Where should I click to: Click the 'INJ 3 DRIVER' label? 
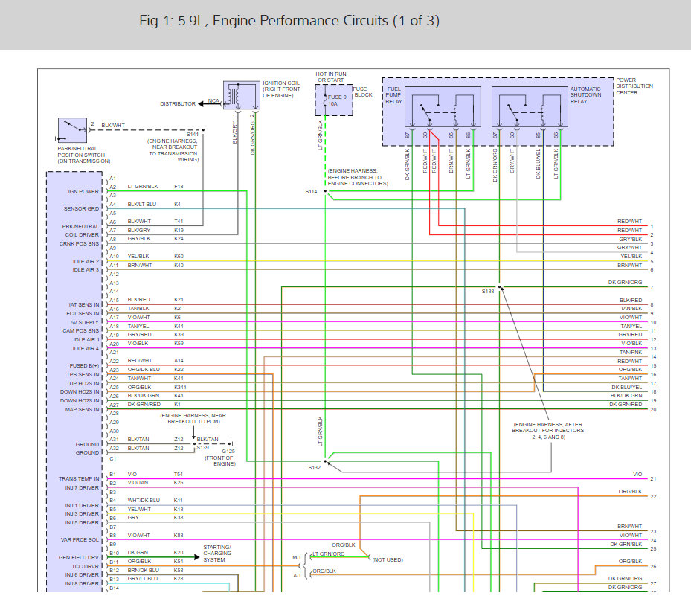(x=82, y=514)
